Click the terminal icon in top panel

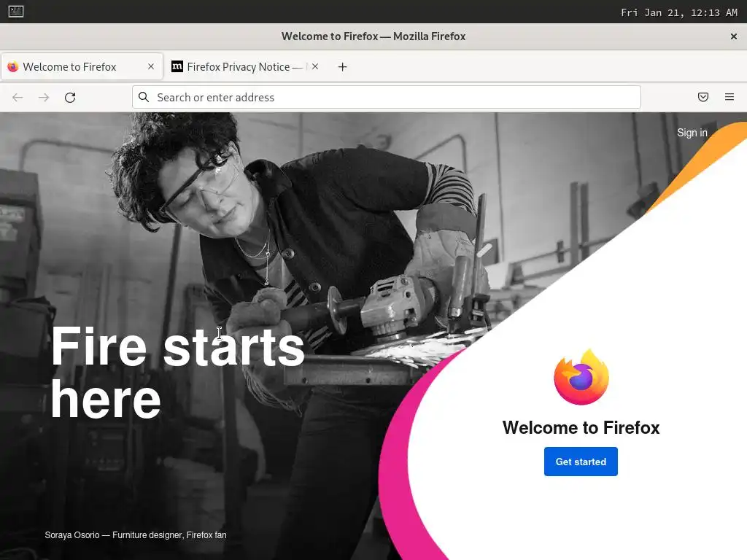click(16, 12)
